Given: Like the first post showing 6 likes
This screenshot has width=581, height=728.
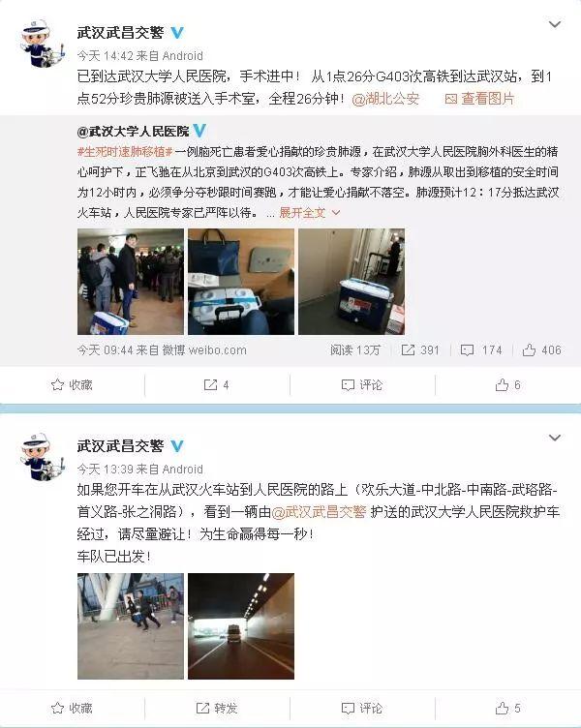Looking at the screenshot, I should point(507,385).
